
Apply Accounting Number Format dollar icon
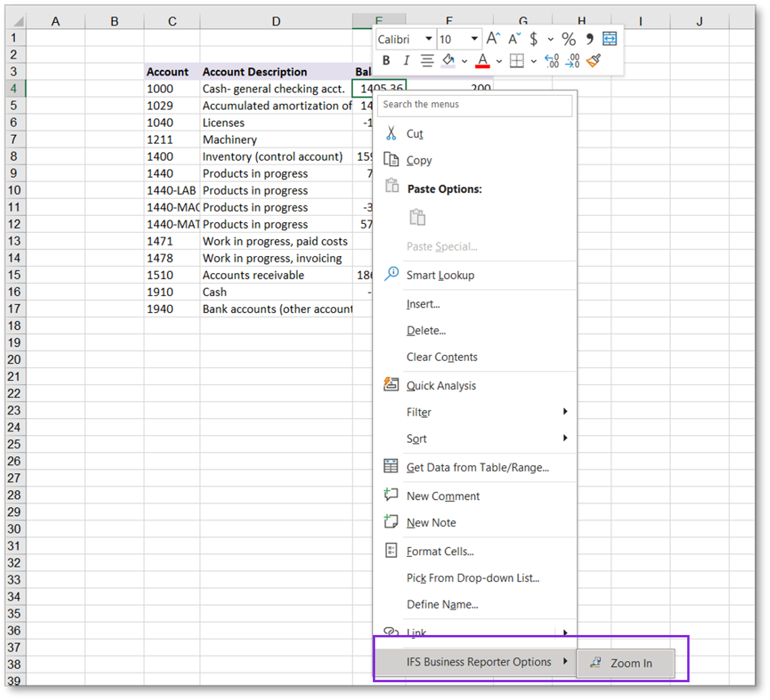(534, 39)
